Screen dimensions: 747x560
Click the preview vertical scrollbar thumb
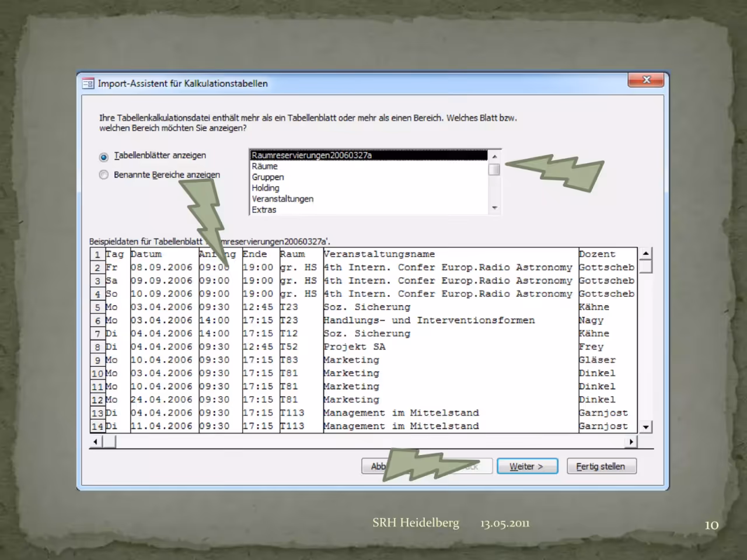pos(645,267)
